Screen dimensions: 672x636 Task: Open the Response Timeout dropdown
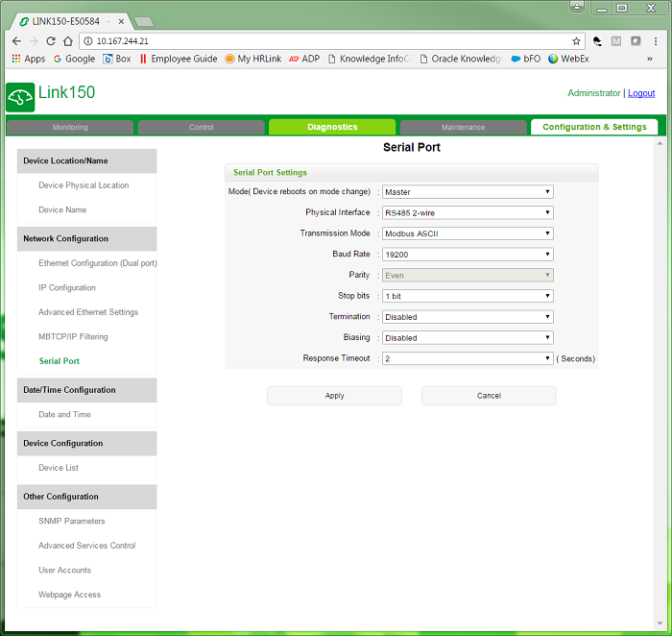pyautogui.click(x=468, y=358)
